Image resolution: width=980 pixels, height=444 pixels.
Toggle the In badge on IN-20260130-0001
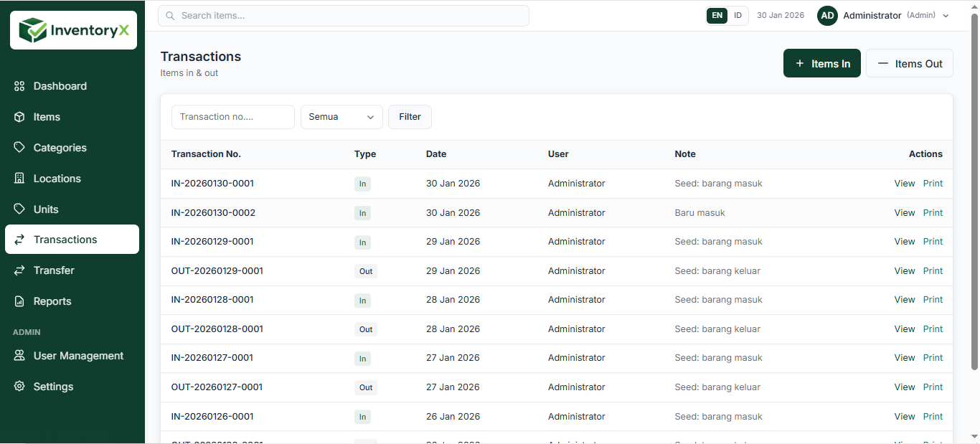(x=362, y=184)
